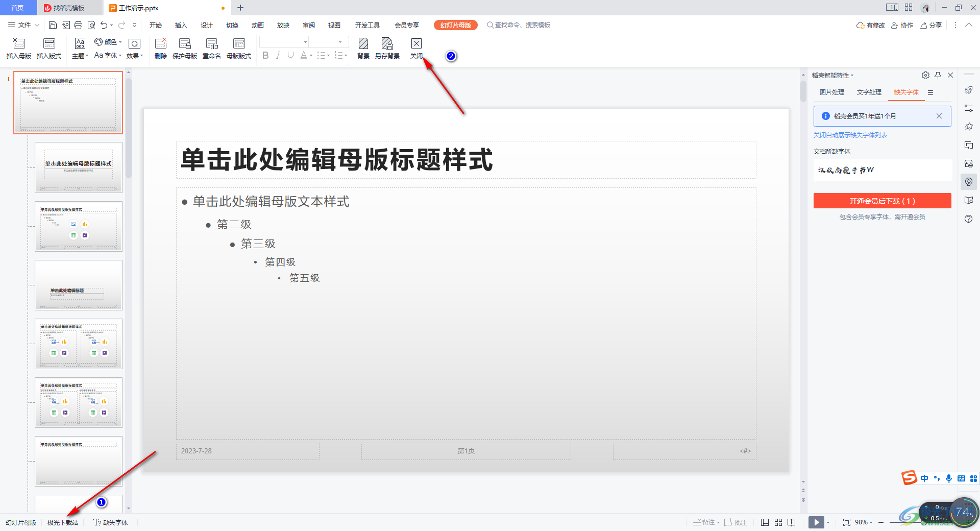Click Background (背景) icon

(x=363, y=49)
